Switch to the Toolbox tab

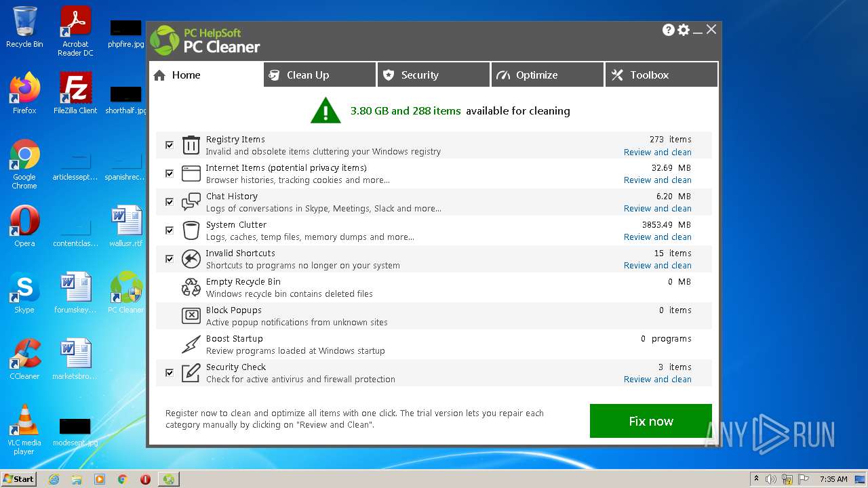662,75
